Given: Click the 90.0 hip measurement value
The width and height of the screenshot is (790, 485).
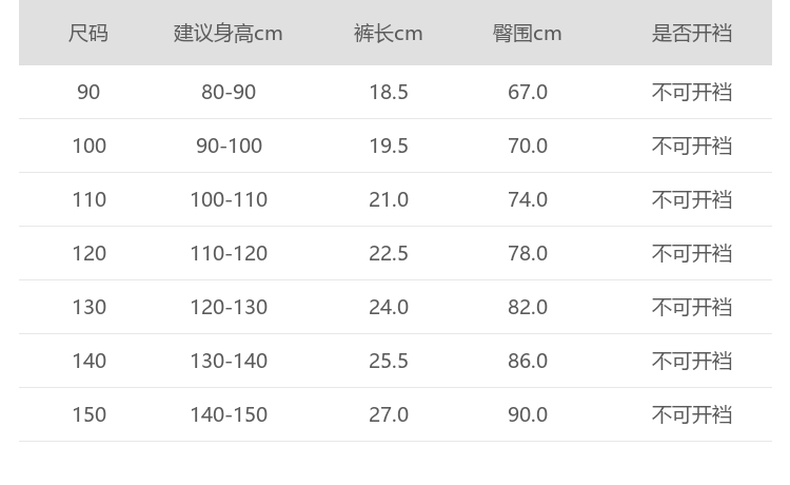Looking at the screenshot, I should tap(527, 414).
